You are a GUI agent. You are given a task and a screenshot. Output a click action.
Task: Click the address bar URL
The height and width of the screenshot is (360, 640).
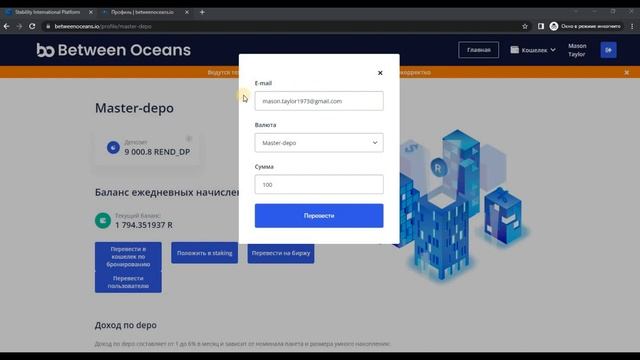pos(103,26)
